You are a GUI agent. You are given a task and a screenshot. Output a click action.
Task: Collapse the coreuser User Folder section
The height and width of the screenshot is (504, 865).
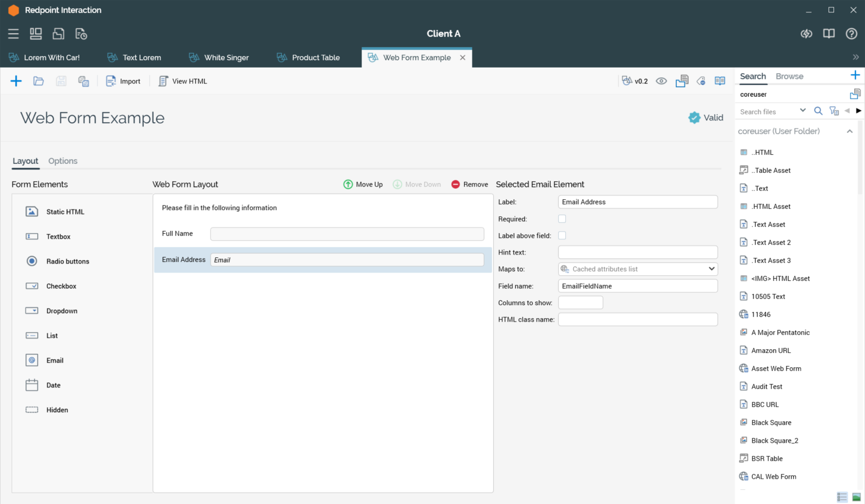849,131
